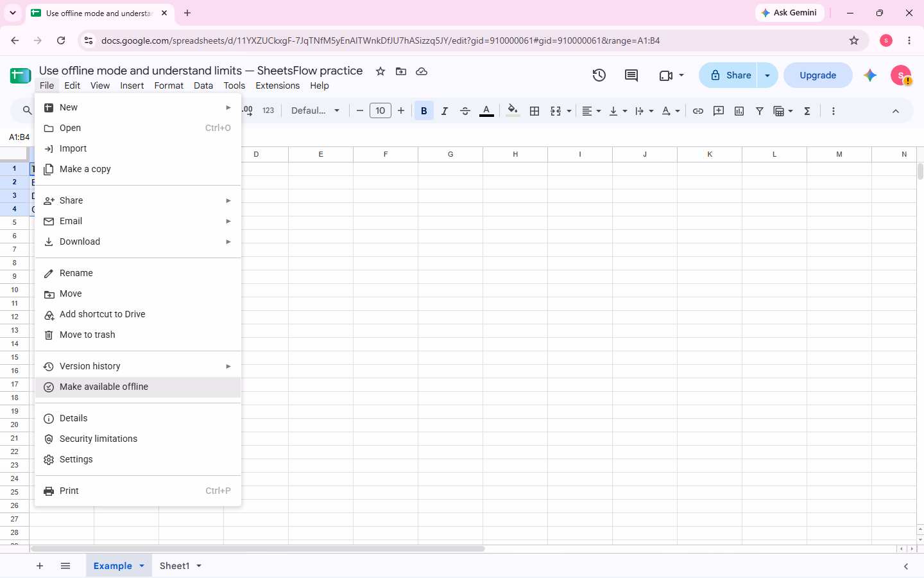This screenshot has height=578, width=924.
Task: Check the cloud document status icon
Action: pyautogui.click(x=422, y=71)
